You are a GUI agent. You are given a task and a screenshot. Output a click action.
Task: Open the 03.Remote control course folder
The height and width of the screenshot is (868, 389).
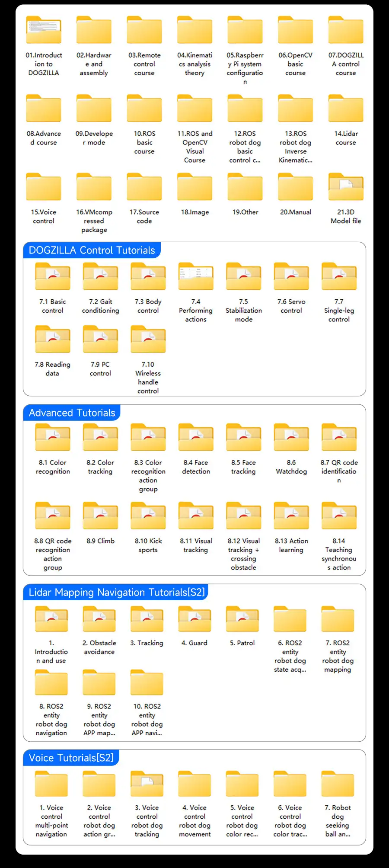click(x=144, y=30)
